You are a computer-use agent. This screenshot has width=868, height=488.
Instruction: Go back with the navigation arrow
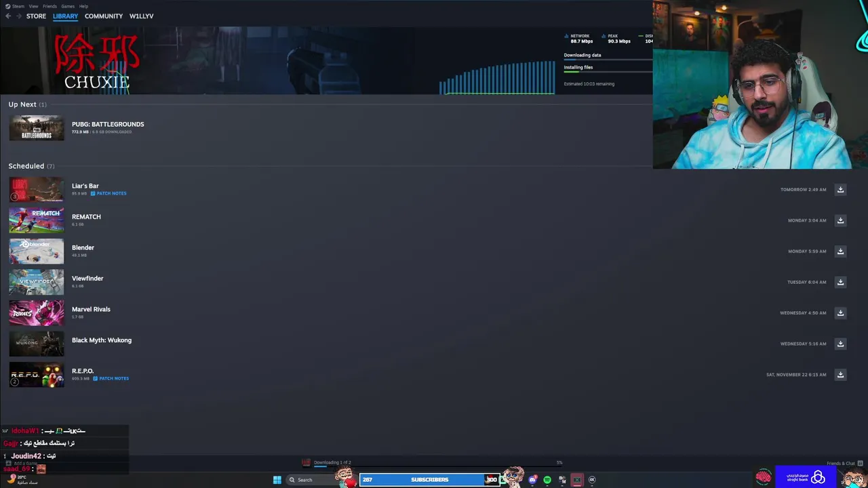(x=8, y=16)
